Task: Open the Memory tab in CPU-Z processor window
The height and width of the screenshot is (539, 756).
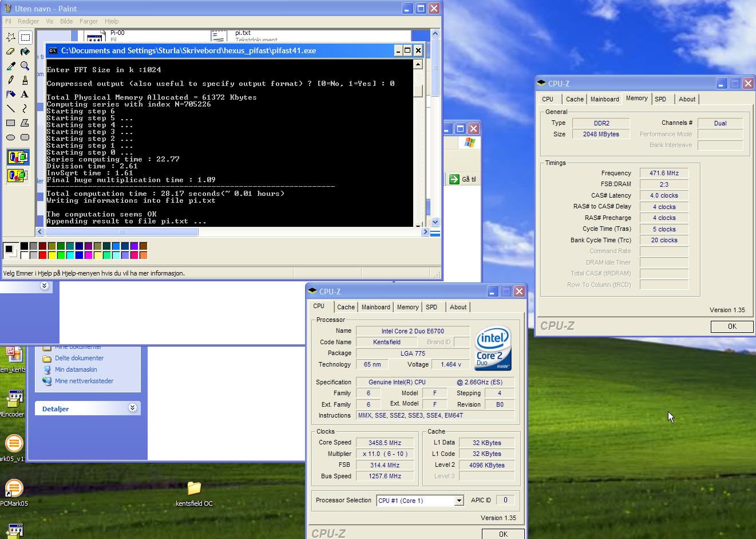Action: (407, 307)
